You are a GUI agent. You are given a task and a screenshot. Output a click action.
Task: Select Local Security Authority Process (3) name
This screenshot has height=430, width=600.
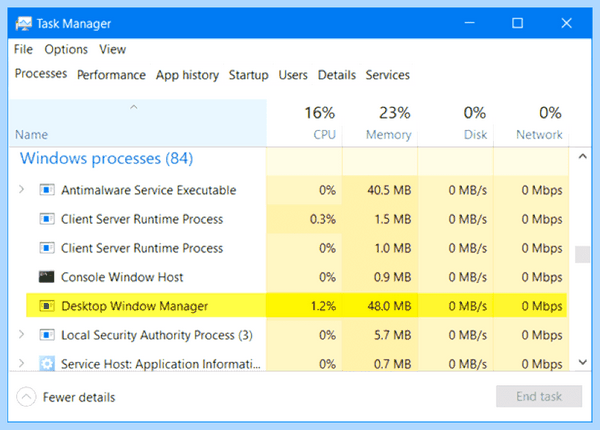(x=157, y=335)
